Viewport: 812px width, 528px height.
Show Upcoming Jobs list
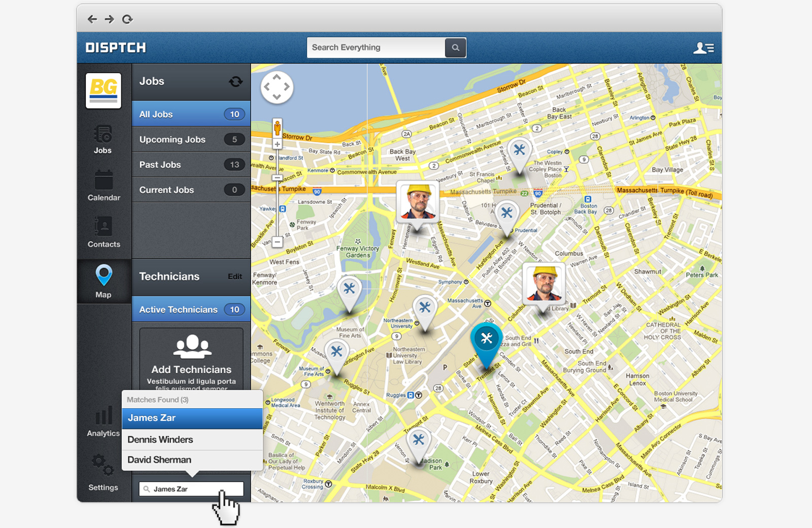click(191, 139)
